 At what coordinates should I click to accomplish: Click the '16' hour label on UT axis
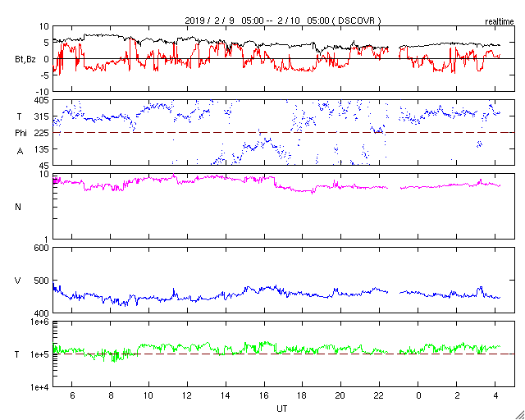[264, 395]
